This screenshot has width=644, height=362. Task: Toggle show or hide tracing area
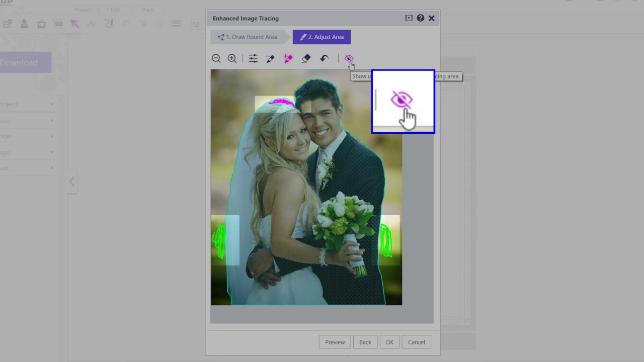(x=349, y=59)
